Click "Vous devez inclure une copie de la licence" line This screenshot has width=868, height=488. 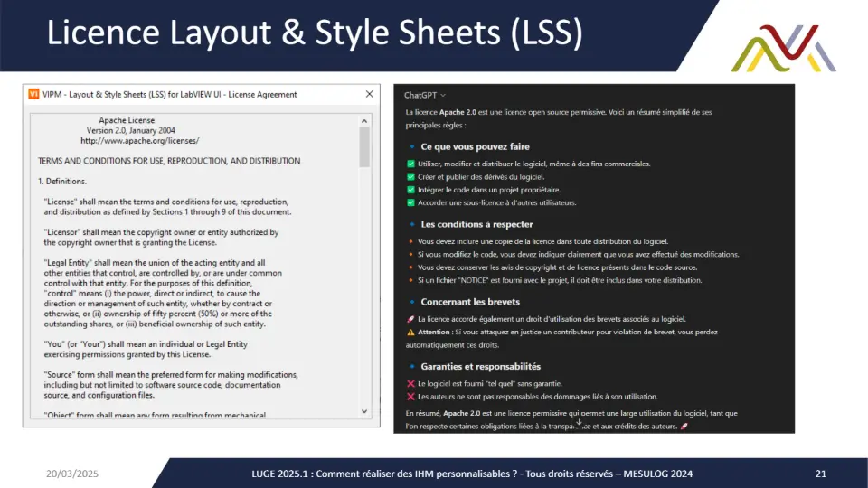542,241
